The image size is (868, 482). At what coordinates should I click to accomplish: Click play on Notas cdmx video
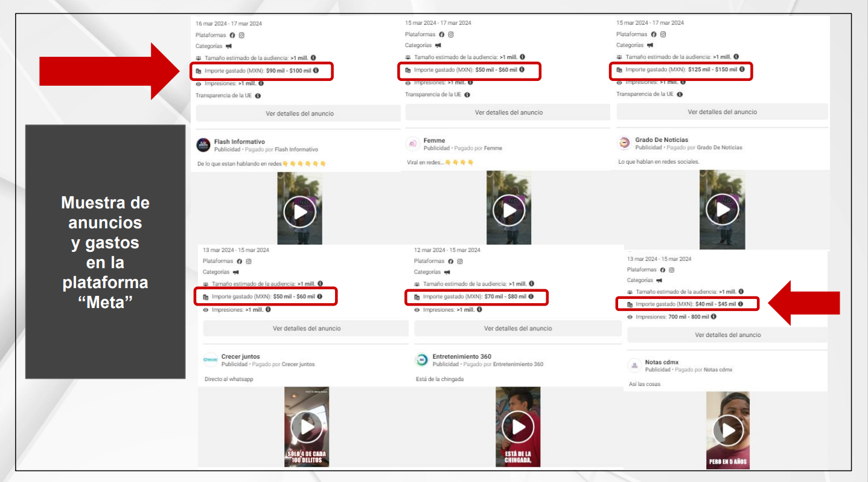tap(728, 430)
